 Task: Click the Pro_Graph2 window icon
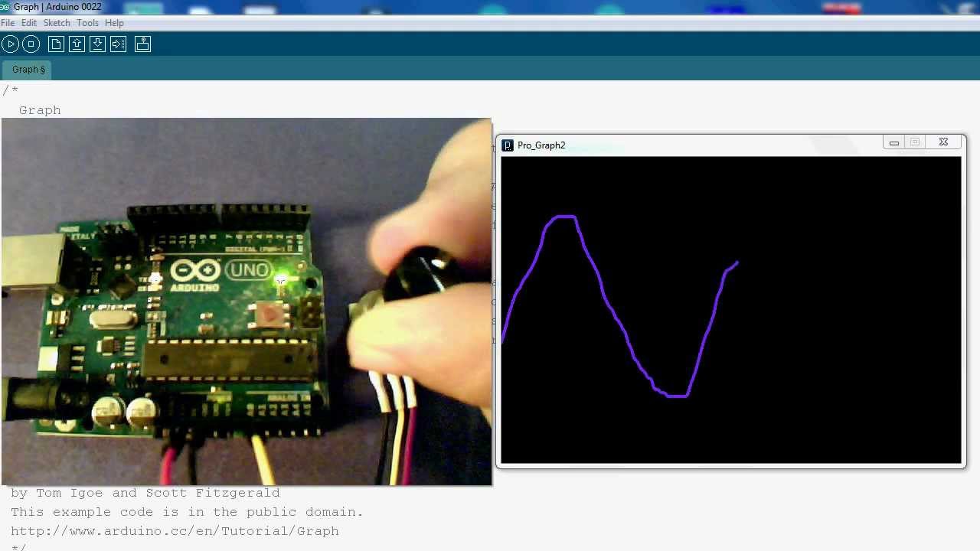(x=508, y=145)
